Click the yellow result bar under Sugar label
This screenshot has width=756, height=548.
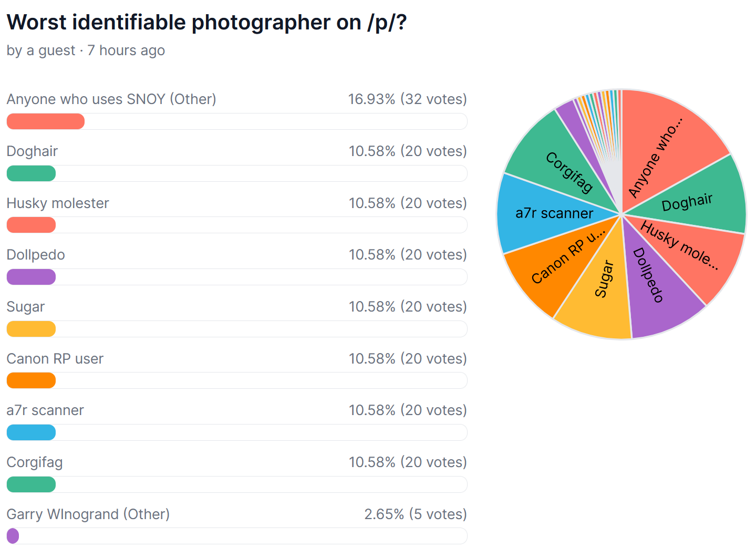pos(31,329)
